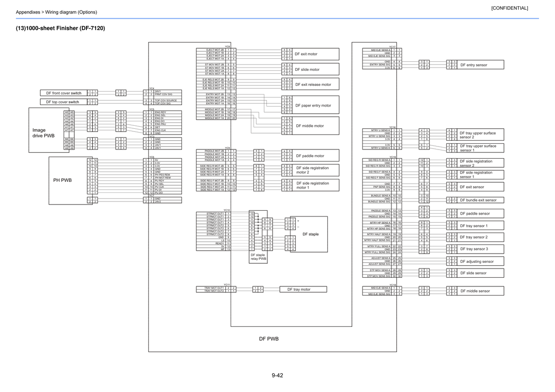Click DF tray sensor 3 box
The width and height of the screenshot is (555, 392).
tap(480, 249)
